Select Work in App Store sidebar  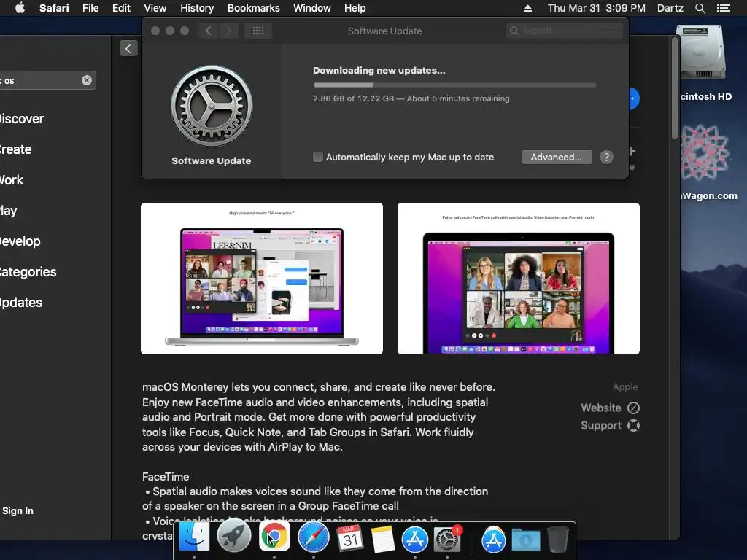tap(12, 180)
